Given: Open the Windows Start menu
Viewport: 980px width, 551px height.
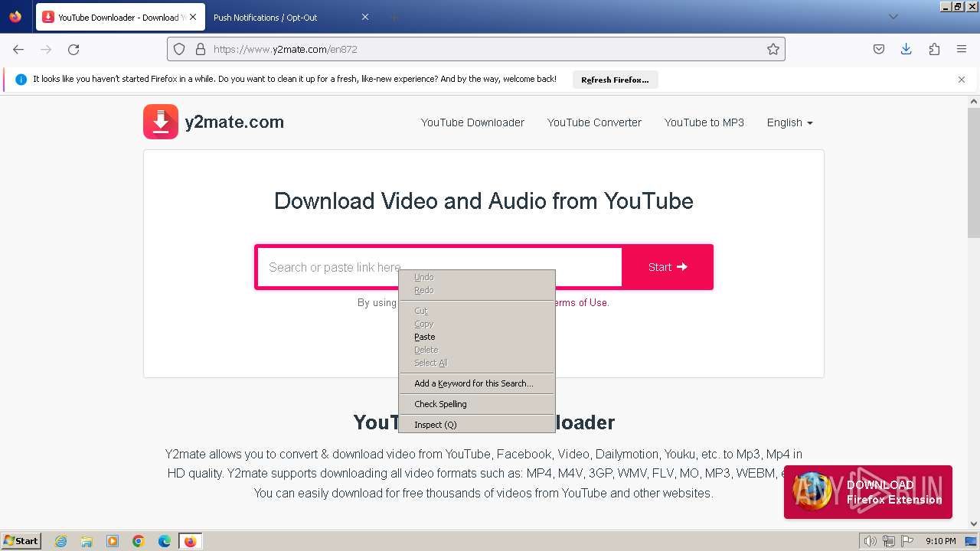Looking at the screenshot, I should [21, 540].
